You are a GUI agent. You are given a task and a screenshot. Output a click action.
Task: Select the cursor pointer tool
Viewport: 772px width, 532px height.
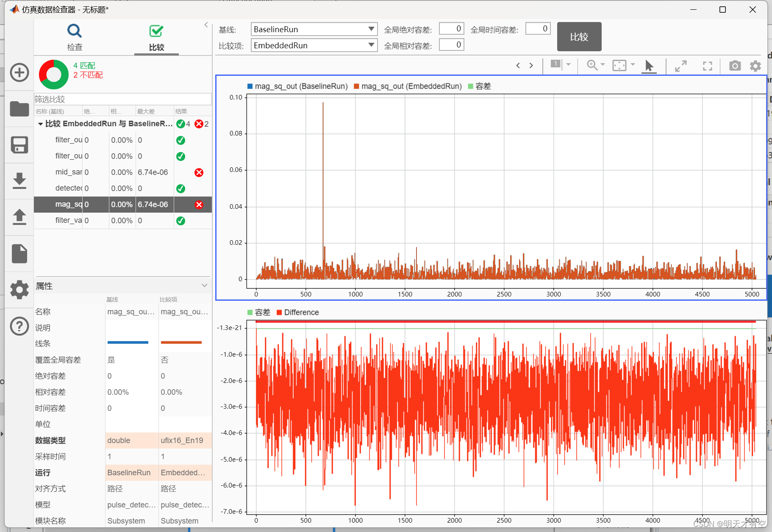coord(649,66)
